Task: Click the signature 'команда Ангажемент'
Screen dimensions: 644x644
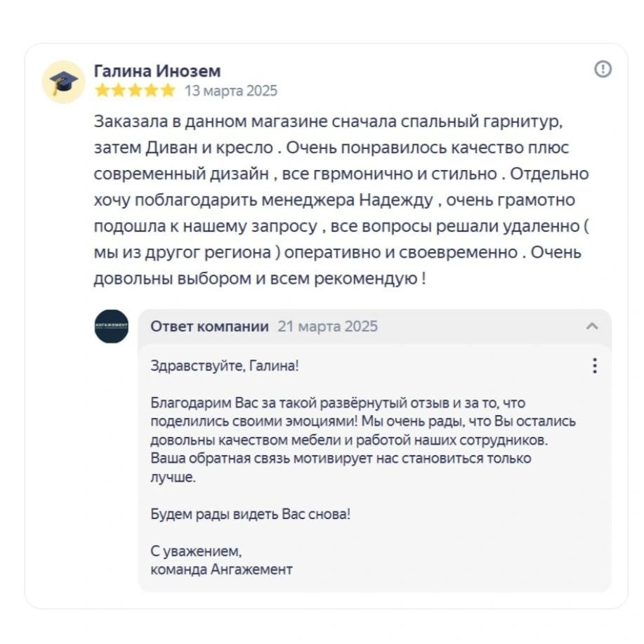Action: tap(221, 569)
